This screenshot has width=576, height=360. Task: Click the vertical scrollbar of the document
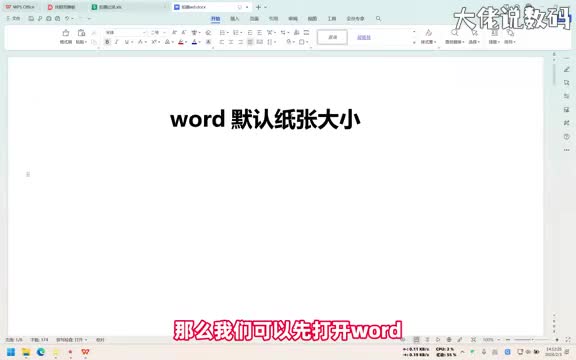[x=554, y=75]
